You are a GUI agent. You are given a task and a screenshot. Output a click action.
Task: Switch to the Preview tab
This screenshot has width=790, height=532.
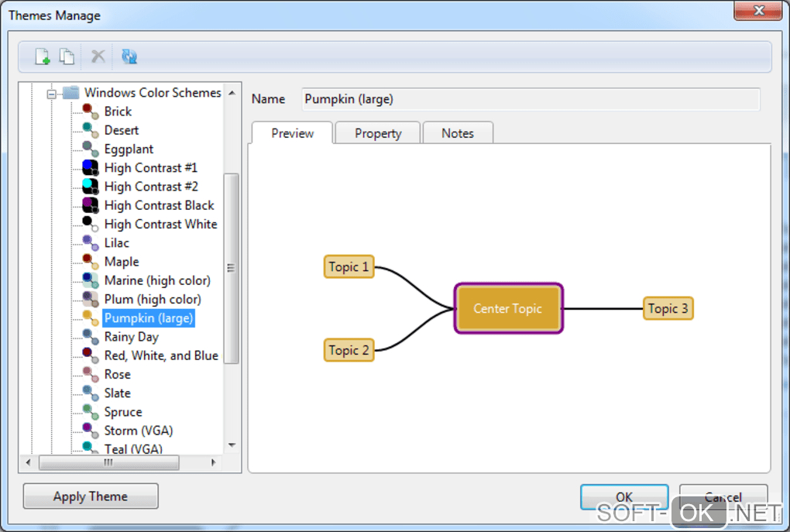pyautogui.click(x=292, y=133)
